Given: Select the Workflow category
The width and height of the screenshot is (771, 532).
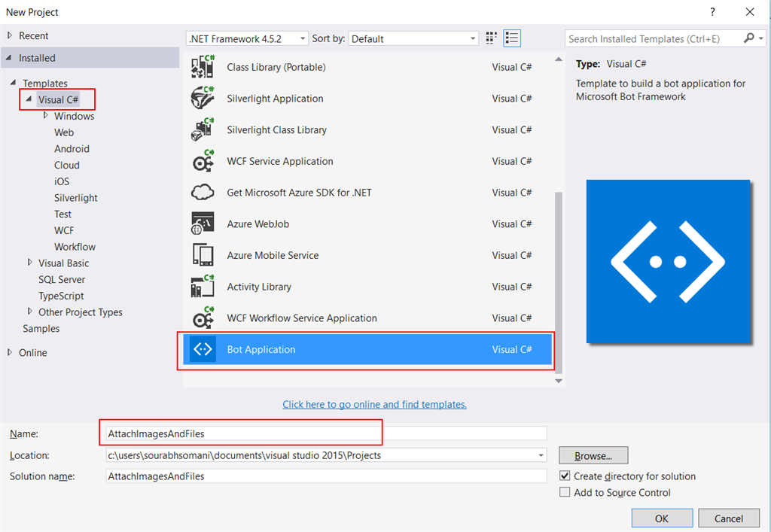Looking at the screenshot, I should click(75, 247).
